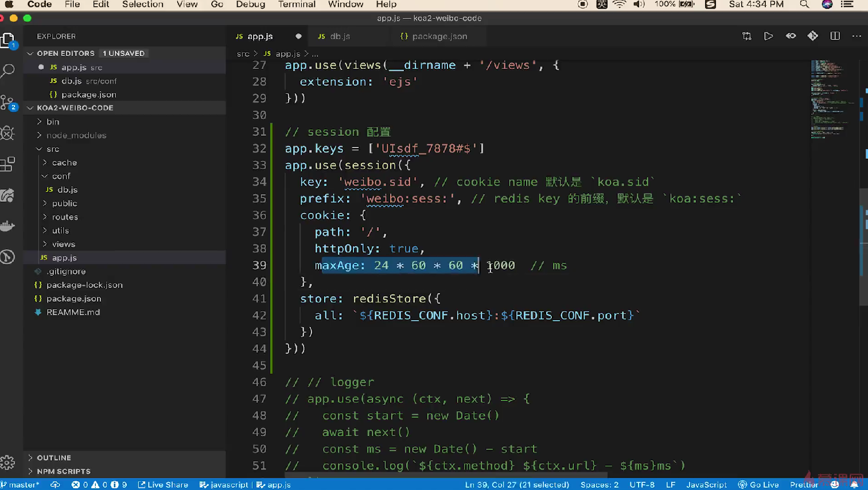The width and height of the screenshot is (868, 490).
Task: Open the Manage gear icon
Action: [8, 462]
